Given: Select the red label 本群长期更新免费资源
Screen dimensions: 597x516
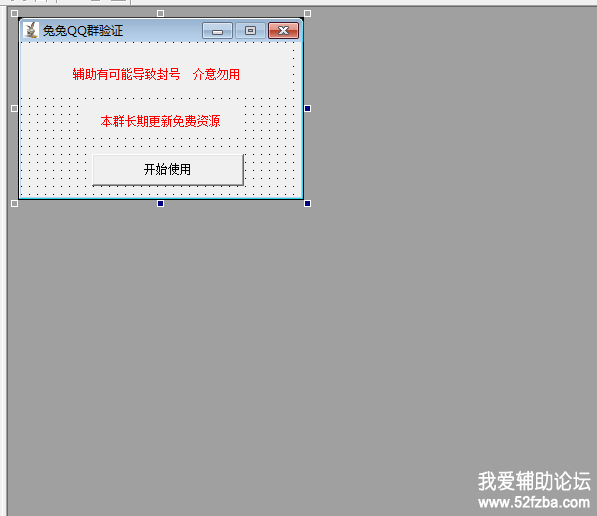Looking at the screenshot, I should coord(160,121).
